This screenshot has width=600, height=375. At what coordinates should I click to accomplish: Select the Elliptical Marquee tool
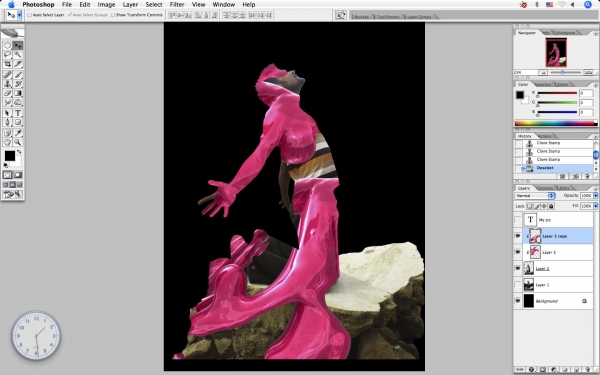[x=7, y=46]
